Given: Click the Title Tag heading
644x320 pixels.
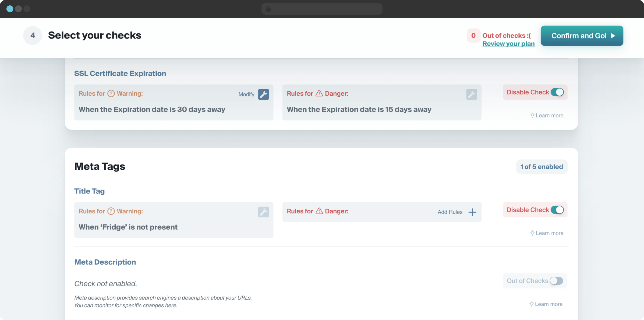Looking at the screenshot, I should tap(89, 191).
